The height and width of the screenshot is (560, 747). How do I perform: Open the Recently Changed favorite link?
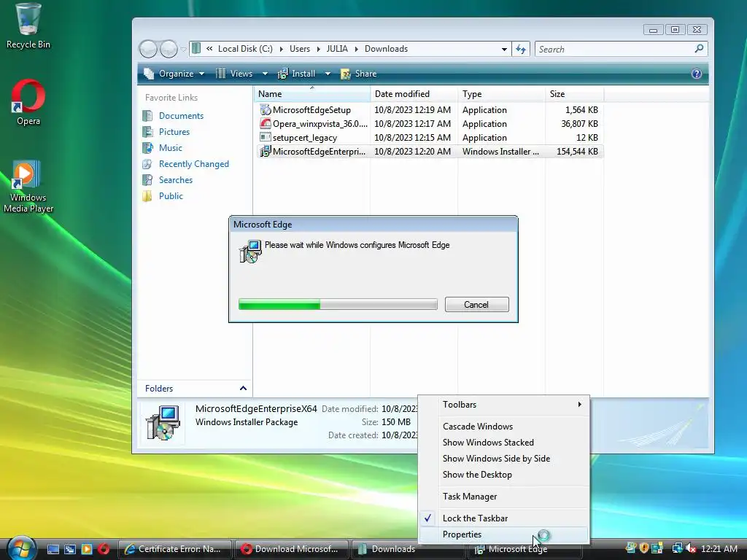(194, 164)
